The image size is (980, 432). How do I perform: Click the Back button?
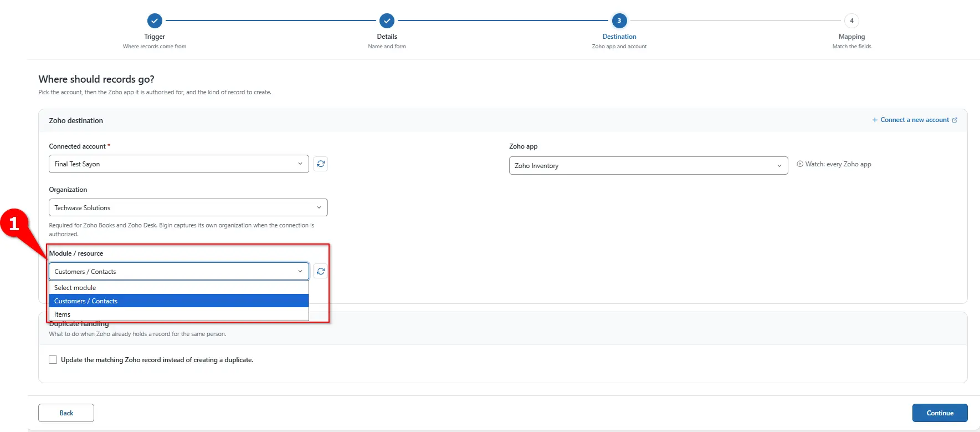point(66,413)
